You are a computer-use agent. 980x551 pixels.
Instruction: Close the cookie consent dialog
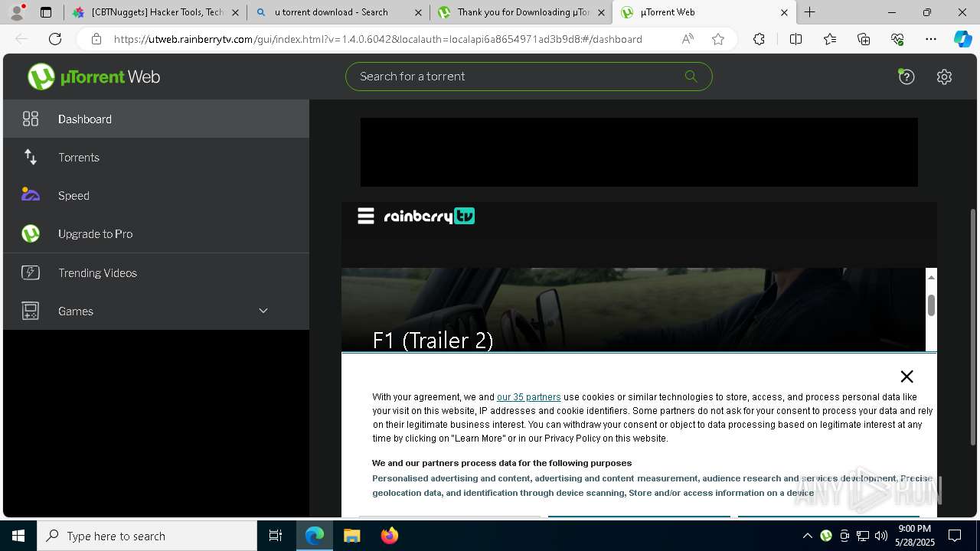point(906,377)
